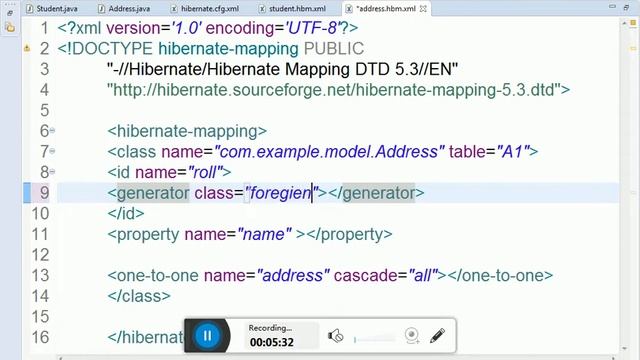Viewport: 640px width, 360px height.
Task: Switch to the Address.java tab
Action: [124, 8]
